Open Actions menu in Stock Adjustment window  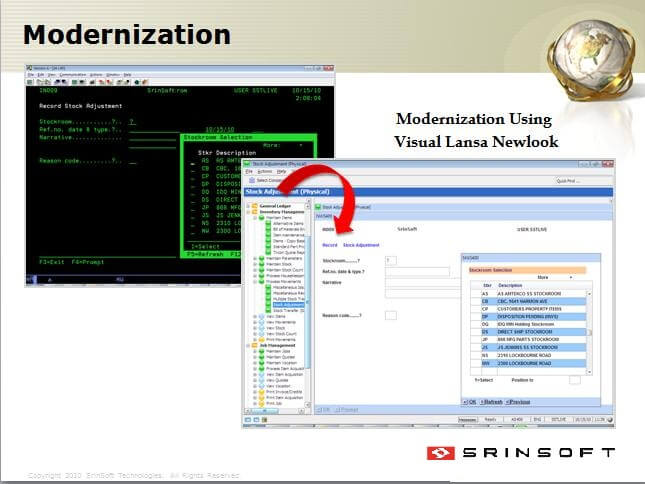point(264,171)
